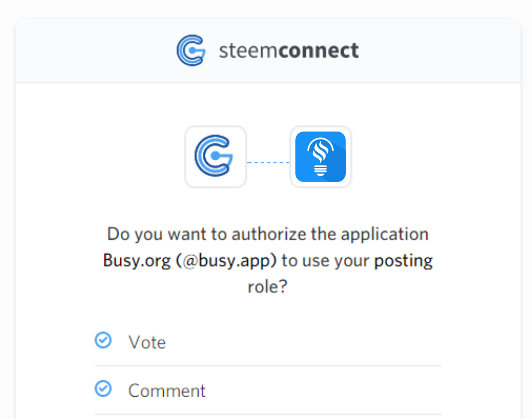Click the Vote permission label

(147, 342)
